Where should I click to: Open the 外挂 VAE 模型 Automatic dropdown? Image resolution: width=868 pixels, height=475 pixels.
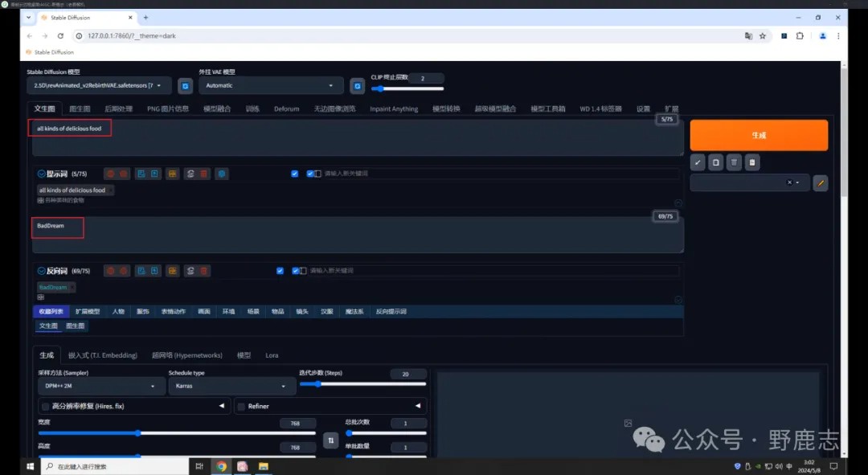click(x=271, y=86)
